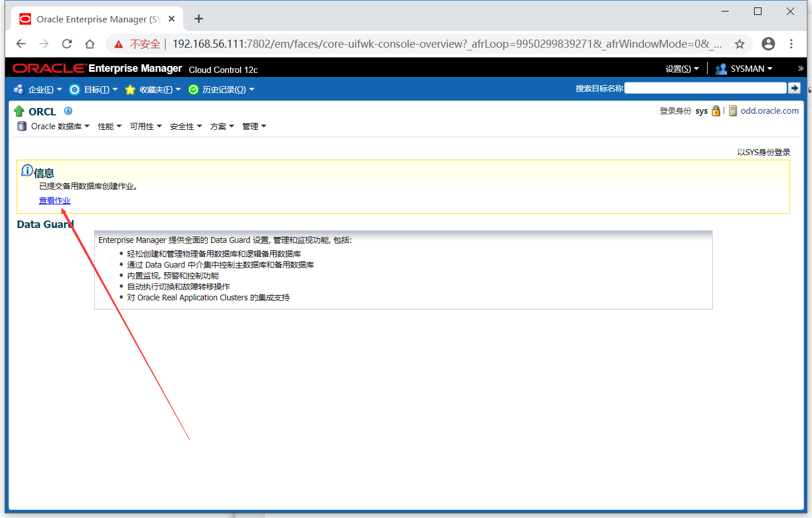The image size is (812, 518).
Task: Open the 目标(T) menu
Action: [100, 90]
